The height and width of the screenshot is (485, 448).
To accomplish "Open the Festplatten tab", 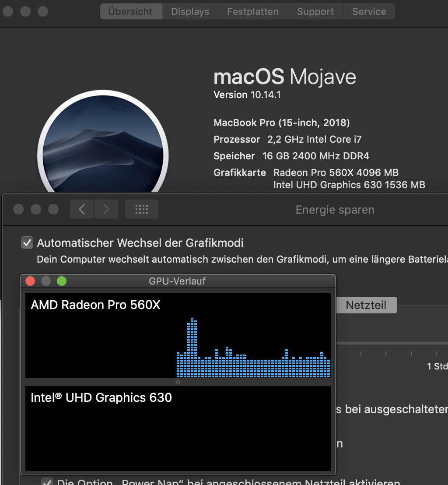I will pyautogui.click(x=253, y=11).
